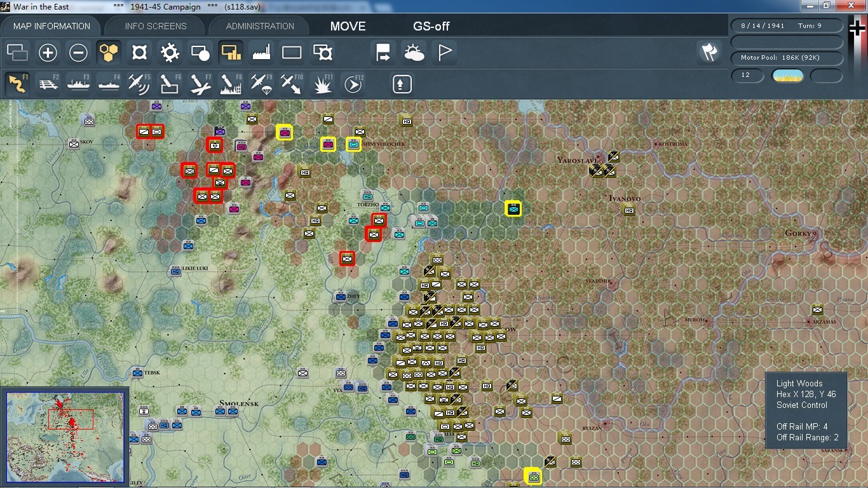868x488 pixels.
Task: Select the F5 air recon mode
Action: click(x=139, y=84)
